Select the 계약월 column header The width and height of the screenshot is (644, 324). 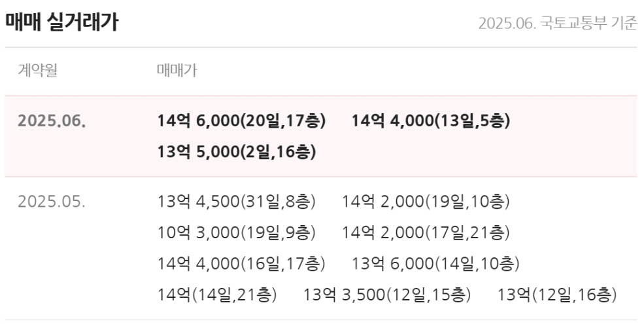(x=37, y=71)
